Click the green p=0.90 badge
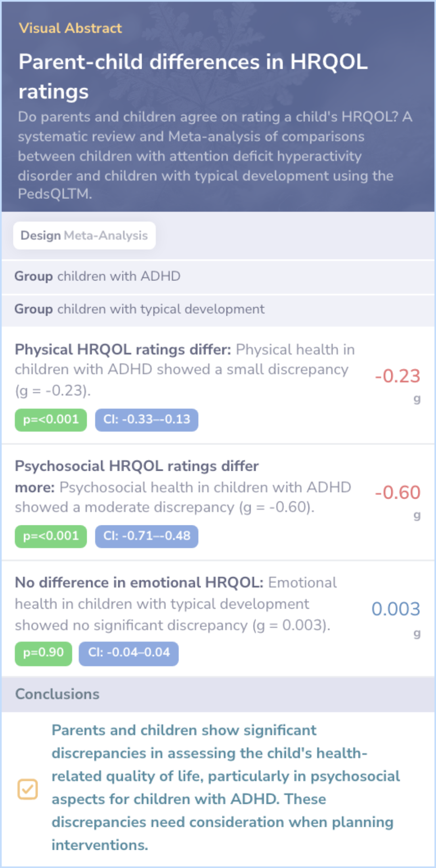The height and width of the screenshot is (868, 436). tap(44, 653)
